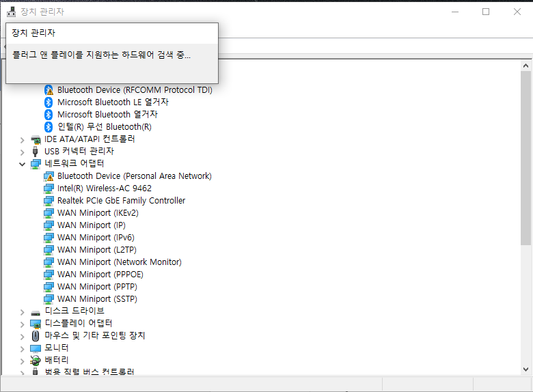Image resolution: width=533 pixels, height=392 pixels.
Task: Select the 디스크 드라이브 label
Action: (74, 311)
